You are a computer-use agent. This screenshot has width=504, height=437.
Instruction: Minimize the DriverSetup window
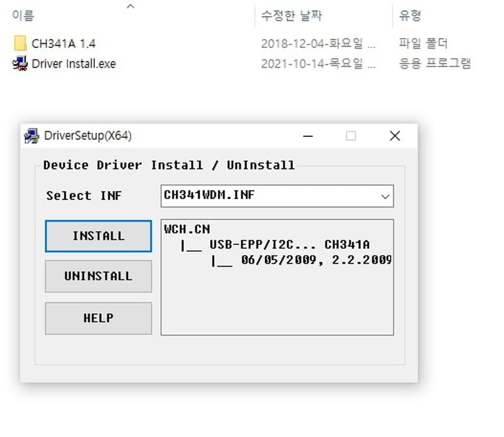pyautogui.click(x=308, y=136)
